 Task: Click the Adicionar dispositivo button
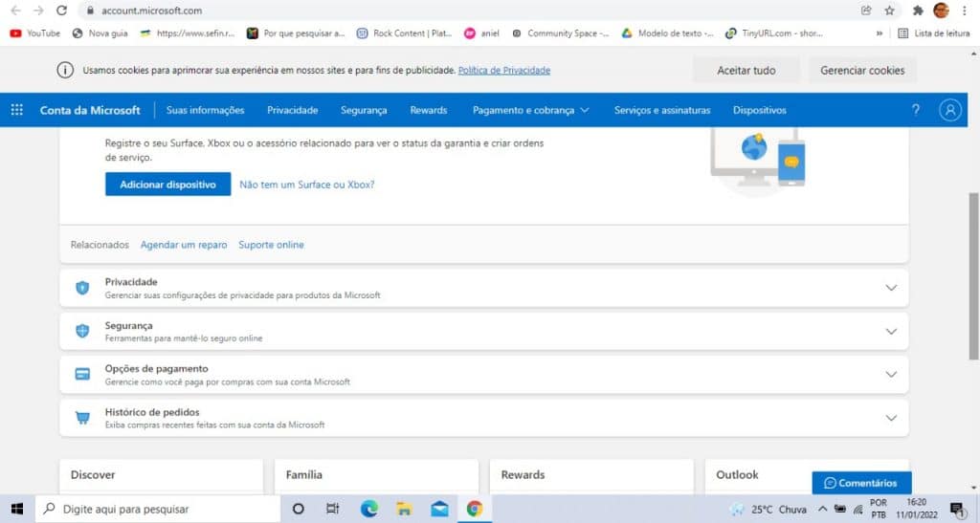pos(168,185)
